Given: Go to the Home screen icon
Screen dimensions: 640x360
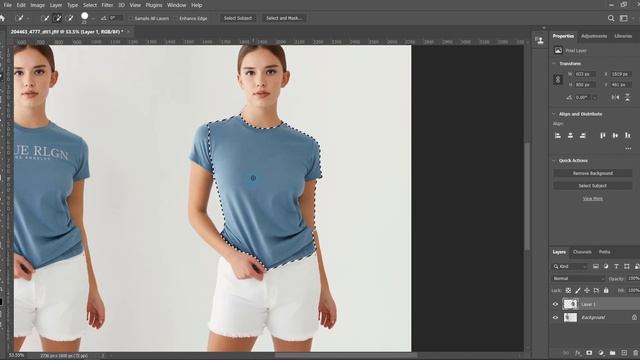Looking at the screenshot, I should tap(2, 18).
